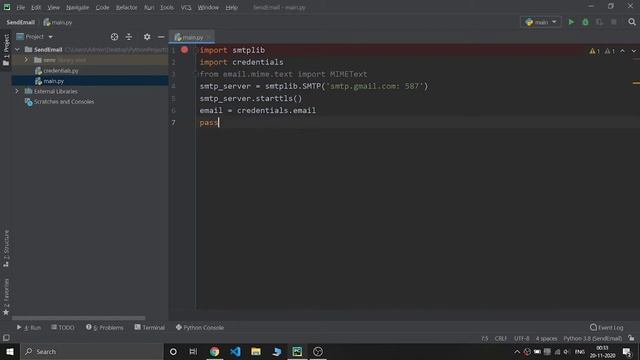Collapse the SendEmail project root

tap(17, 49)
